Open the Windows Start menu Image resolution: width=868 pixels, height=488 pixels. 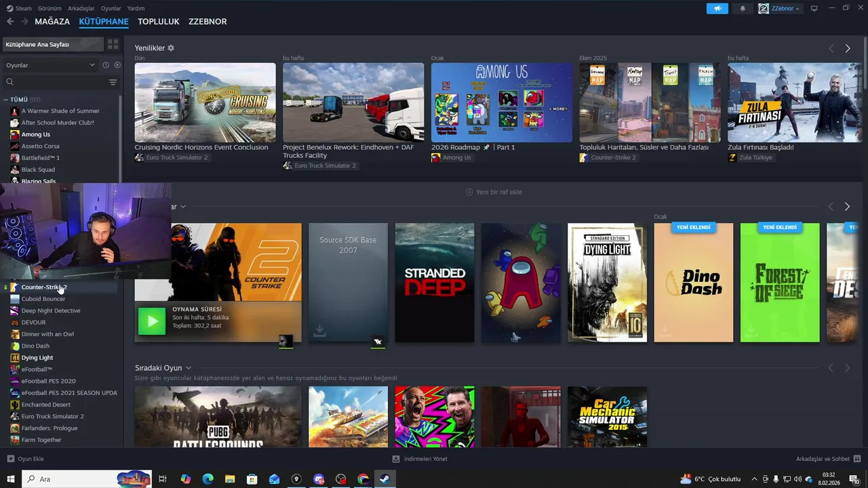tap(10, 479)
